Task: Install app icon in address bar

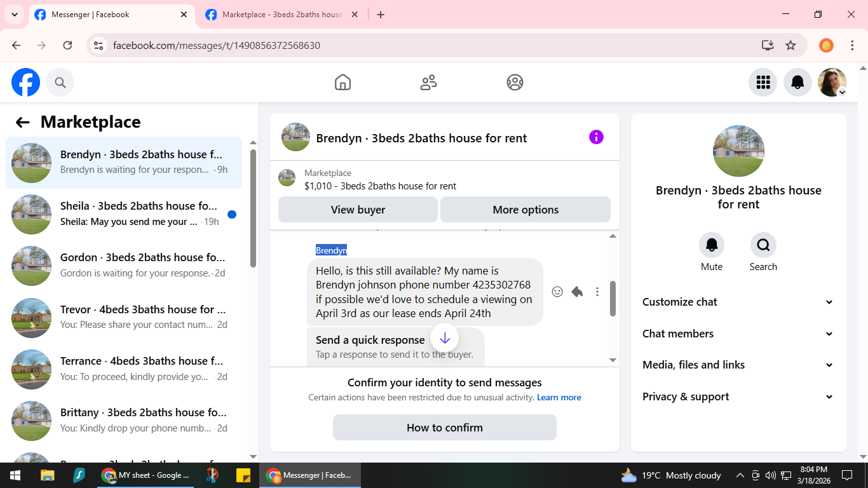Action: 768,46
